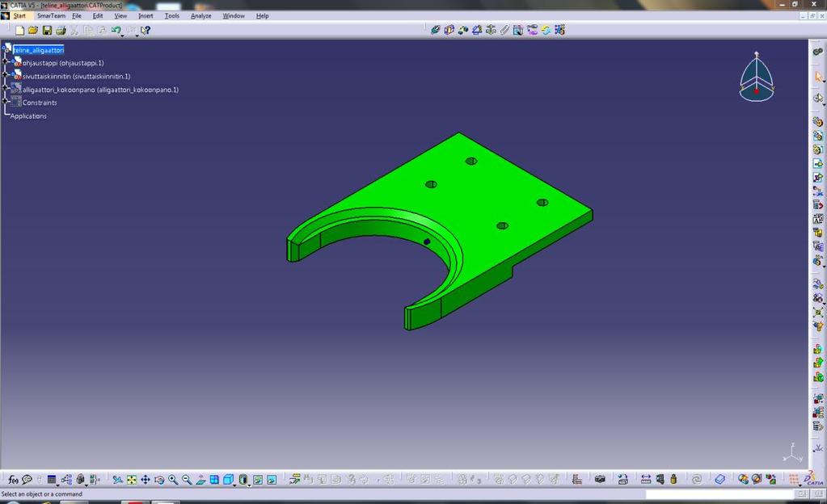
Task: Click the speech bubble comment icon
Action: 27,479
